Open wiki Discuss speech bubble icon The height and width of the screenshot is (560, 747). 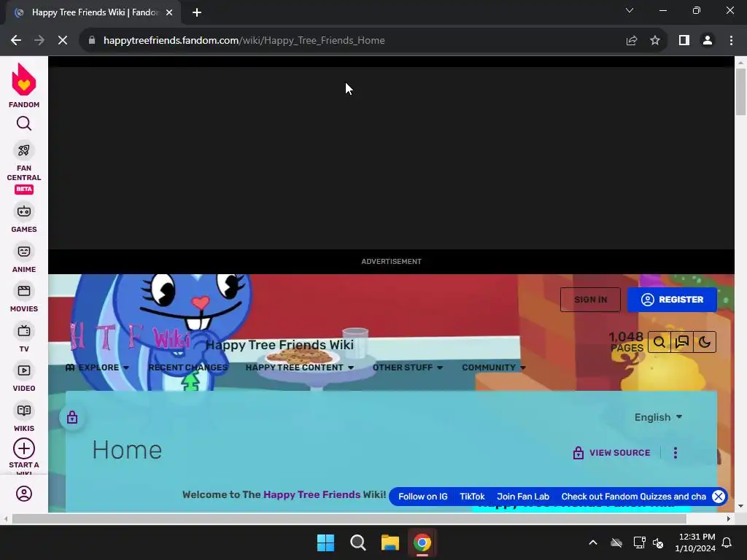tap(682, 342)
